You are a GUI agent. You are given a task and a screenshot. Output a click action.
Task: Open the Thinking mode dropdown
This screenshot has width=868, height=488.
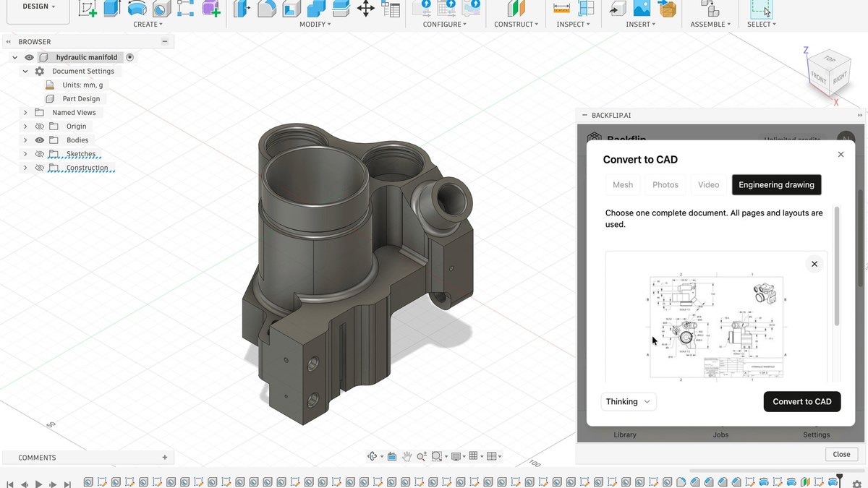(x=629, y=401)
